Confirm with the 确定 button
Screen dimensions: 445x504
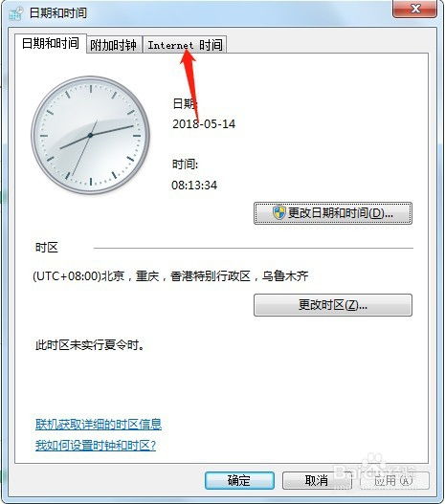[239, 480]
